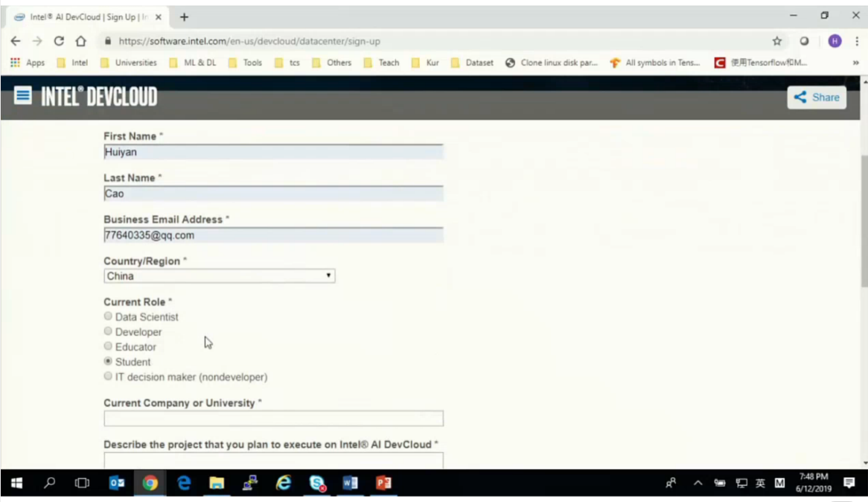Open Windows Task View
This screenshot has width=868, height=502.
point(82,483)
